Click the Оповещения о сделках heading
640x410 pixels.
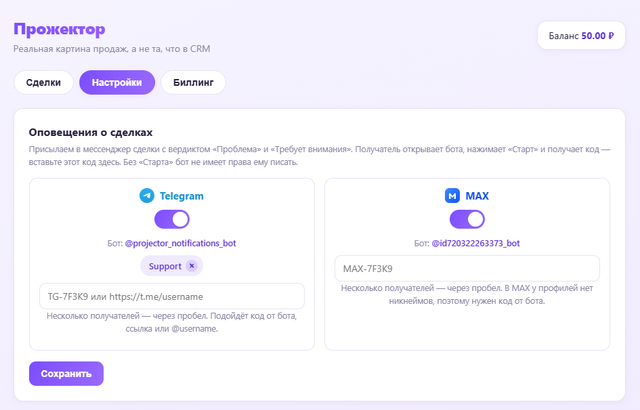91,133
